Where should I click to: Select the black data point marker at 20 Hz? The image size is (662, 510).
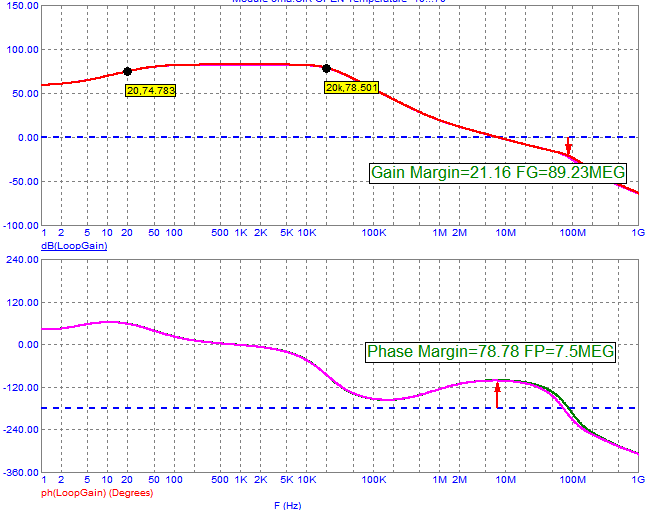pyautogui.click(x=127, y=71)
